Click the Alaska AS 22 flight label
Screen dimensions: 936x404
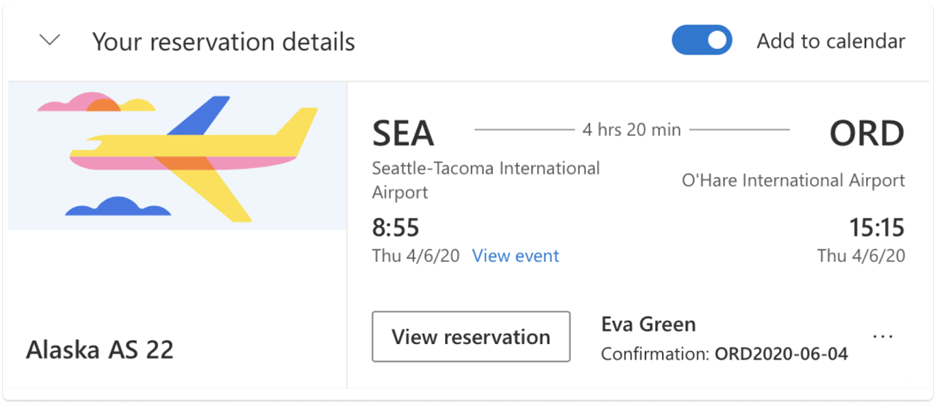pos(100,349)
